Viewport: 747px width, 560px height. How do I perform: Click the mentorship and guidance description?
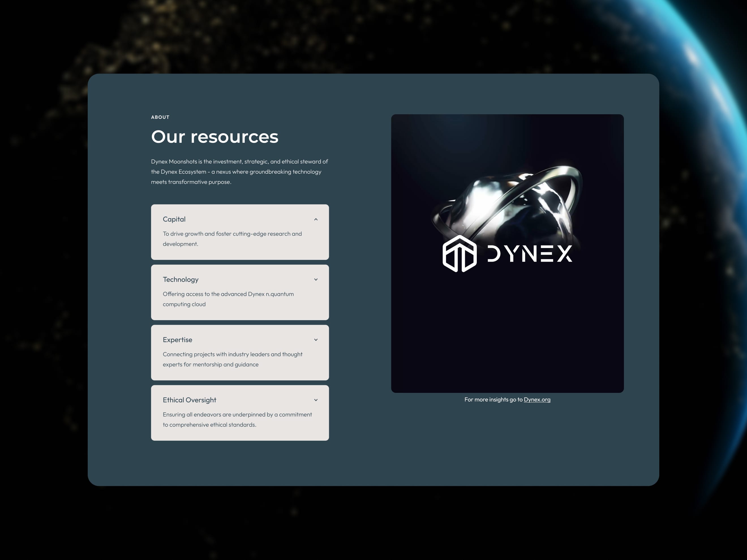[232, 359]
